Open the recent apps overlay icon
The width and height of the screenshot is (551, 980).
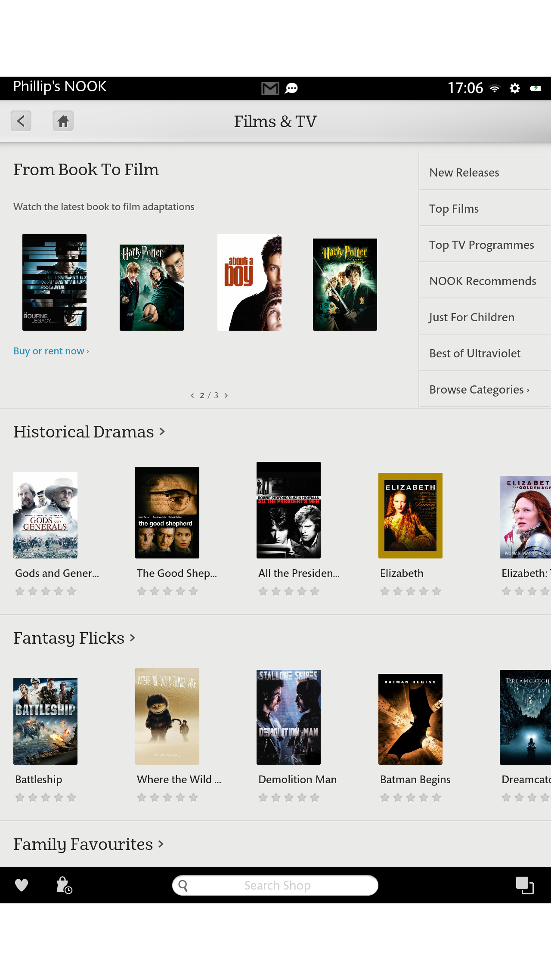pyautogui.click(x=525, y=885)
